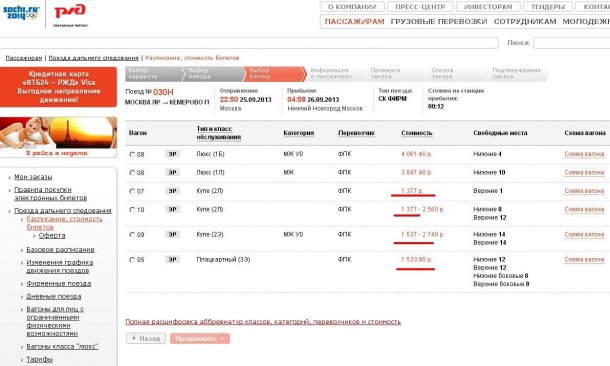Open Схема вагона link for wagon 10
This screenshot has height=366, width=610.
pyautogui.click(x=584, y=210)
